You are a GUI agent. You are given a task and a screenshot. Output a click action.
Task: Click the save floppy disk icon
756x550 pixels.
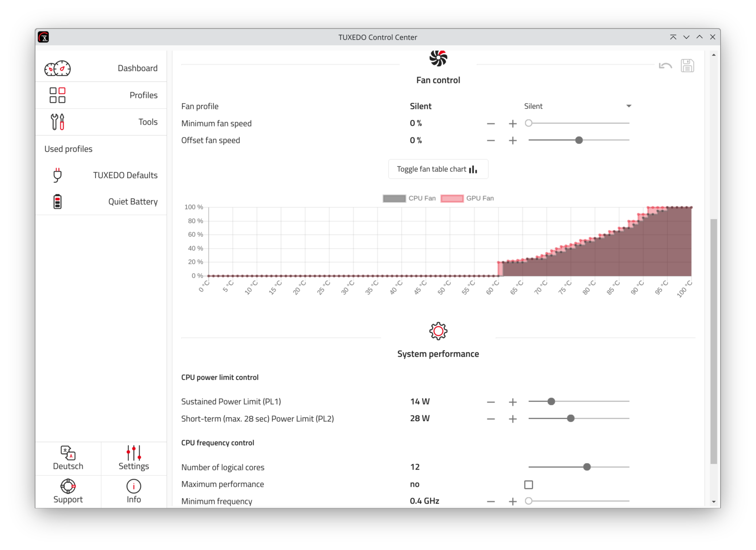687,66
